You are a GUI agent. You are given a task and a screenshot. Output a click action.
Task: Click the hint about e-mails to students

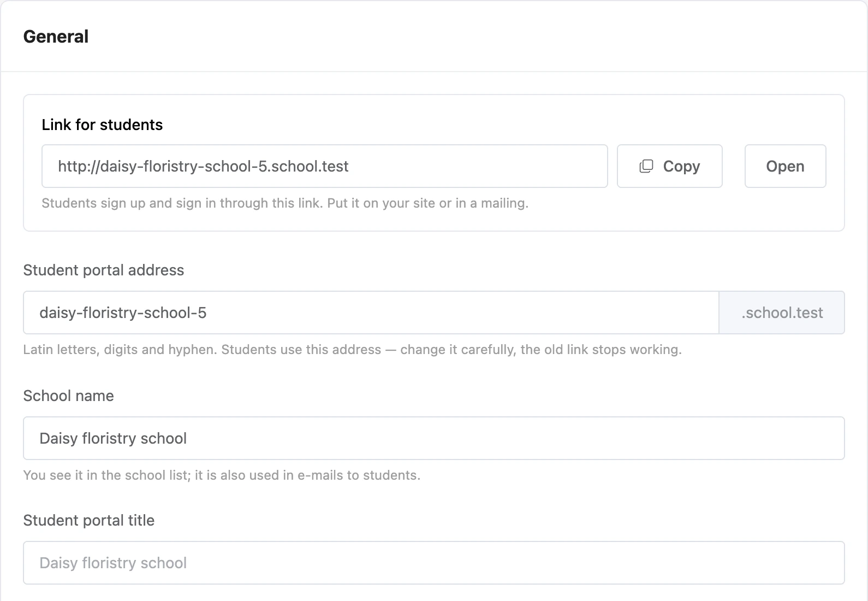[222, 475]
